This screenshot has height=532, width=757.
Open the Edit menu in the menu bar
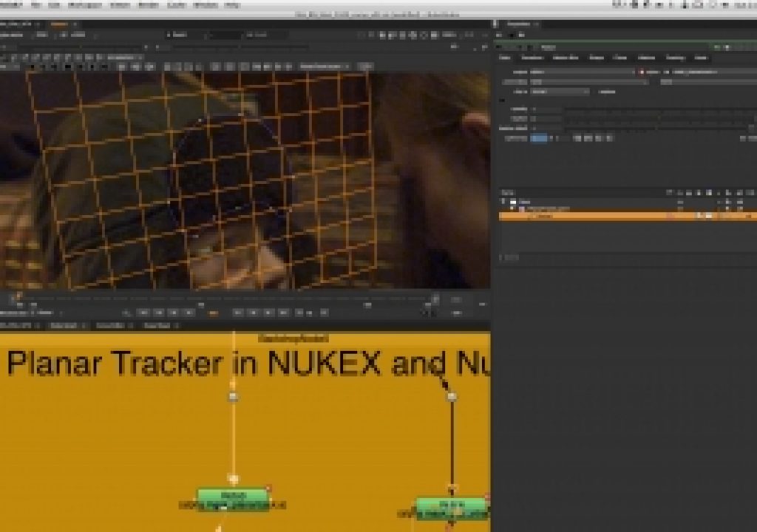point(53,5)
